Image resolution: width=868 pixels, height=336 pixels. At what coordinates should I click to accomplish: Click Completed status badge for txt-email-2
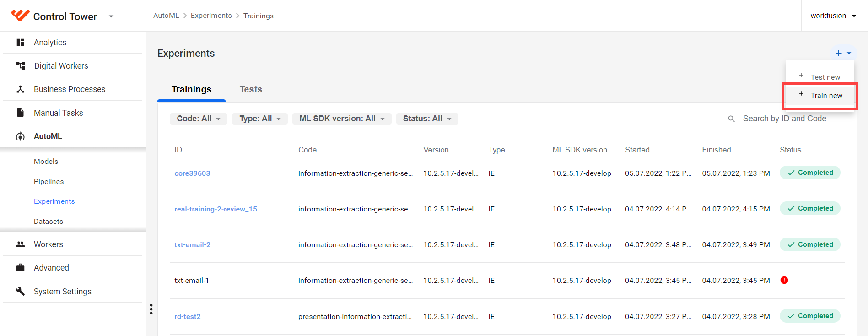pyautogui.click(x=810, y=244)
